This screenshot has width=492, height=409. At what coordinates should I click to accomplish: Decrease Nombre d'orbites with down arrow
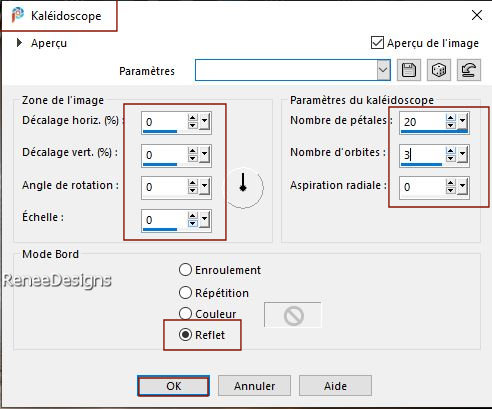[451, 158]
